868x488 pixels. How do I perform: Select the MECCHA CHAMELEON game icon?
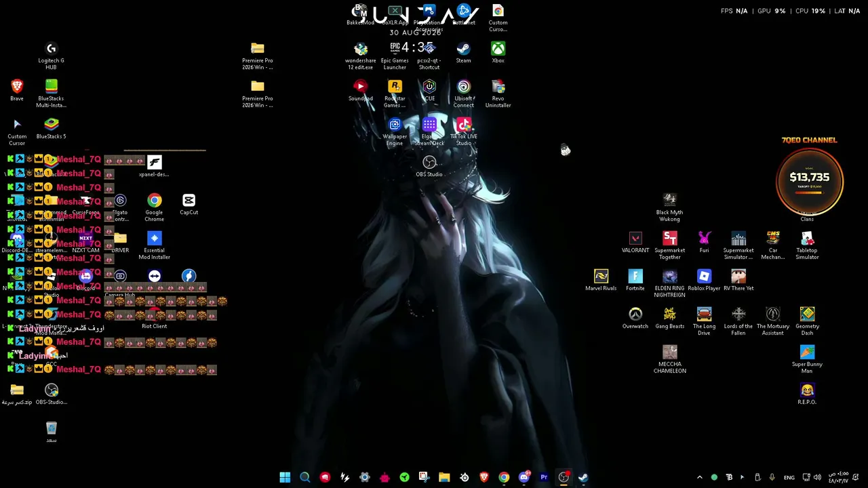point(669,359)
